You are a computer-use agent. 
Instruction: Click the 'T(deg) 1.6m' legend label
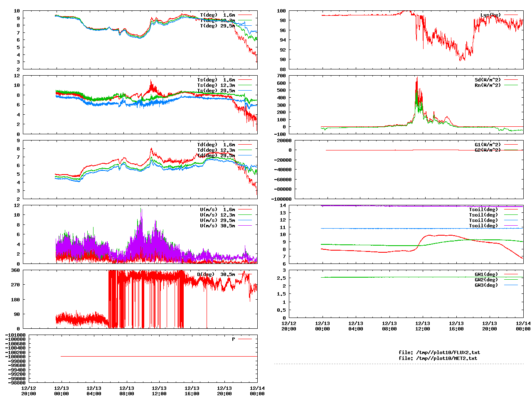click(217, 15)
